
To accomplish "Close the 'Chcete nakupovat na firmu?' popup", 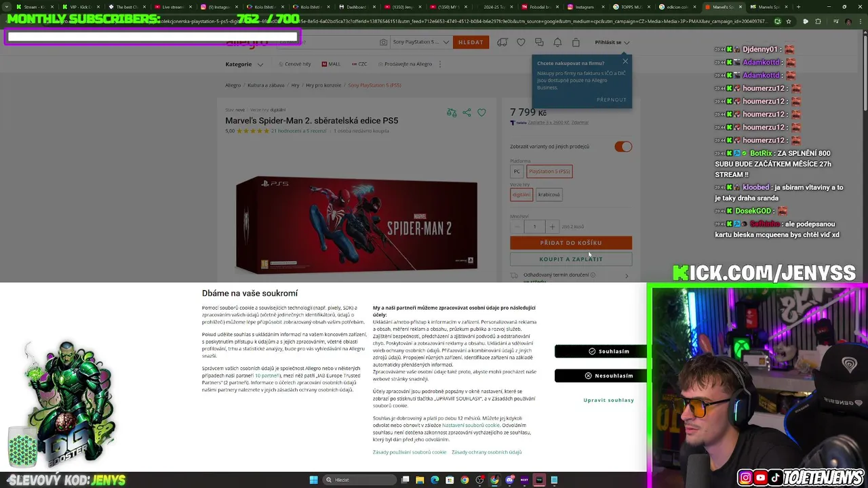I will (625, 62).
